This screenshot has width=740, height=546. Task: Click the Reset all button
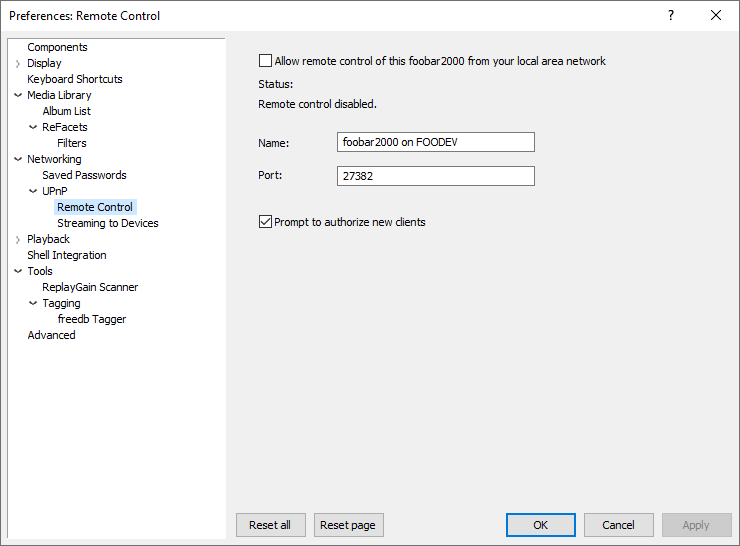coord(270,525)
